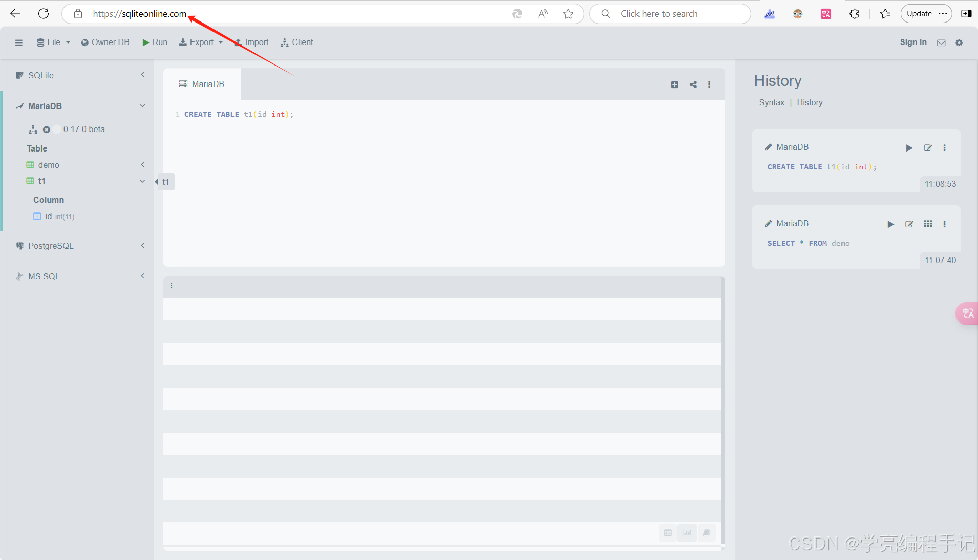Click the t1 tooltip collapse arrow
The height and width of the screenshot is (560, 978).
pos(156,182)
